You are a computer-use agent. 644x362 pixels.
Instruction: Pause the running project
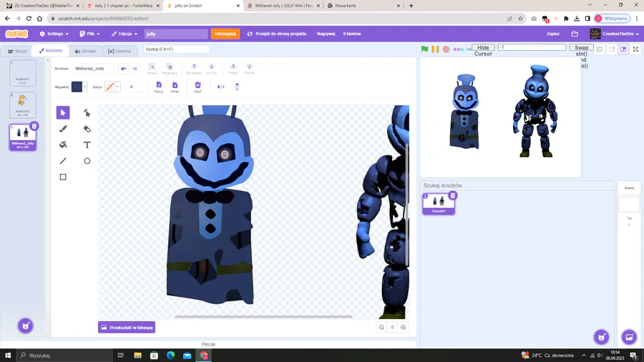435,49
